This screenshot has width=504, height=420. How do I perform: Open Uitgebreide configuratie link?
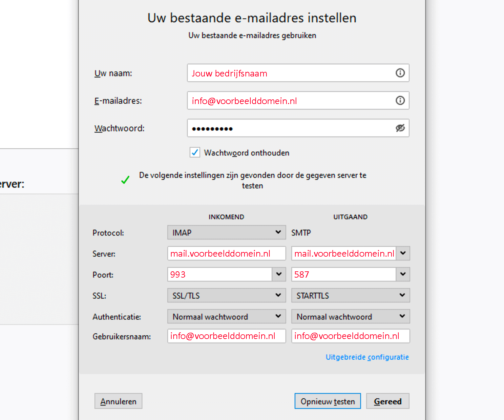click(367, 357)
